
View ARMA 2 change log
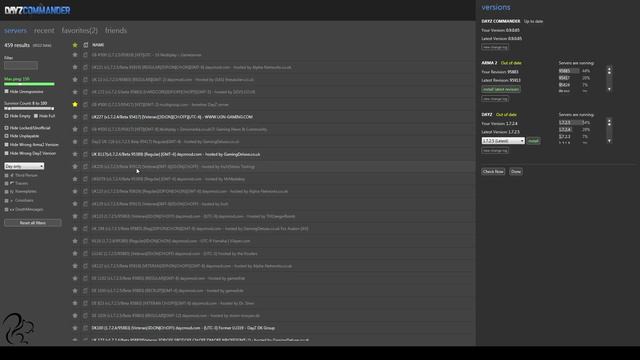[495, 99]
